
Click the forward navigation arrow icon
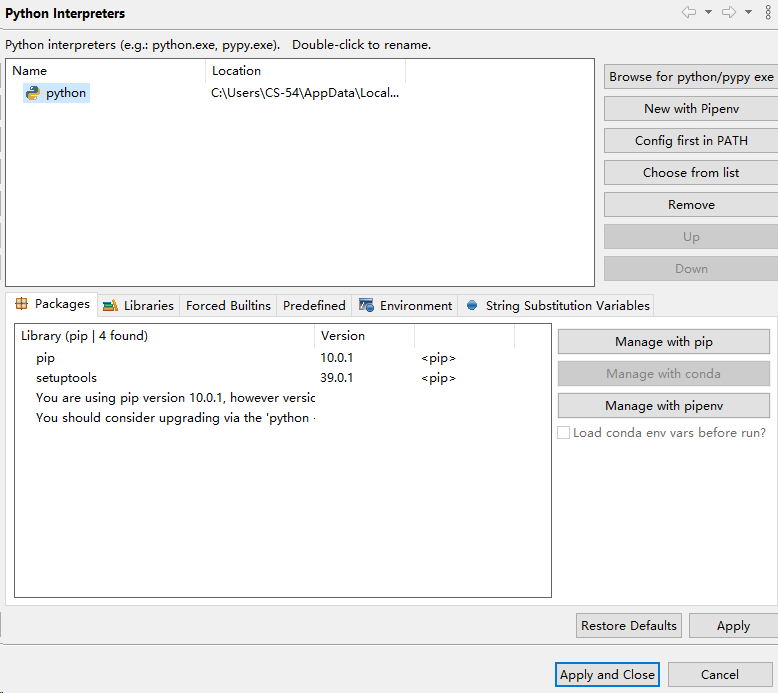pyautogui.click(x=729, y=13)
